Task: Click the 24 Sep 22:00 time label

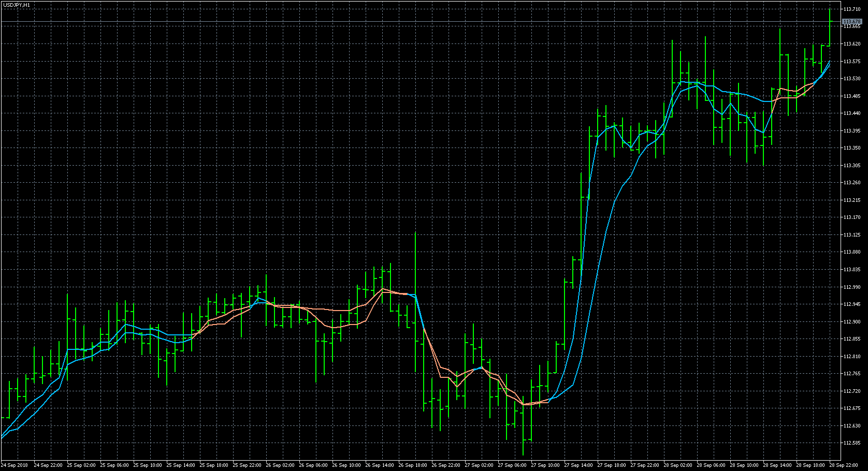Action: point(48,465)
